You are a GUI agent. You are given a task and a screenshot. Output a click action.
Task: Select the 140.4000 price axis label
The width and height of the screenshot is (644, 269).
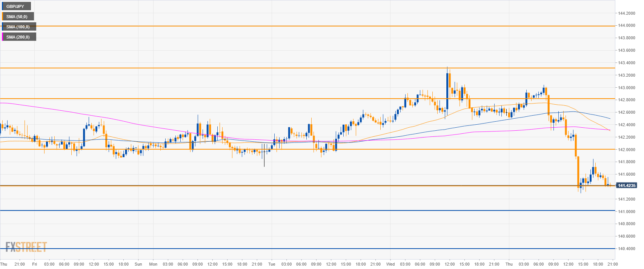pos(626,249)
